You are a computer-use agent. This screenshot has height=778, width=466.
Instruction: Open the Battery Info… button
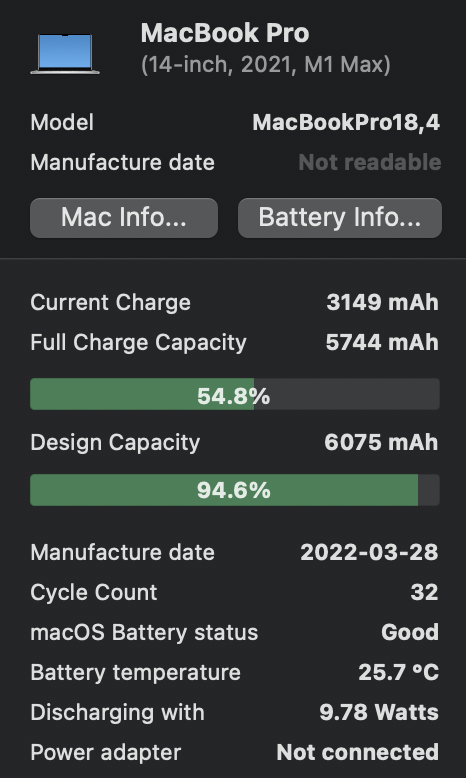(340, 218)
